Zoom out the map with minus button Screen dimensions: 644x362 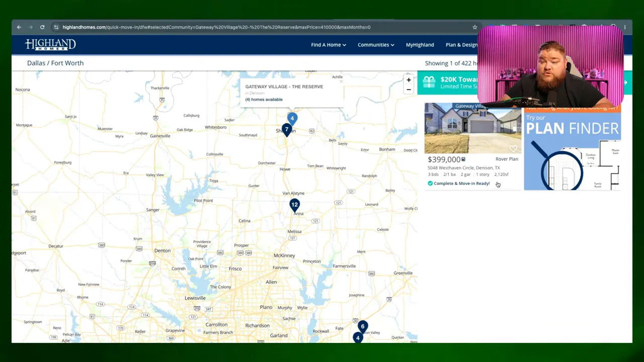409,89
